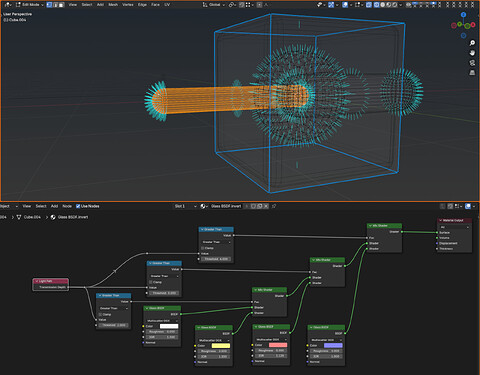
Task: Toggle the X-ray view icon
Action: 369,5
